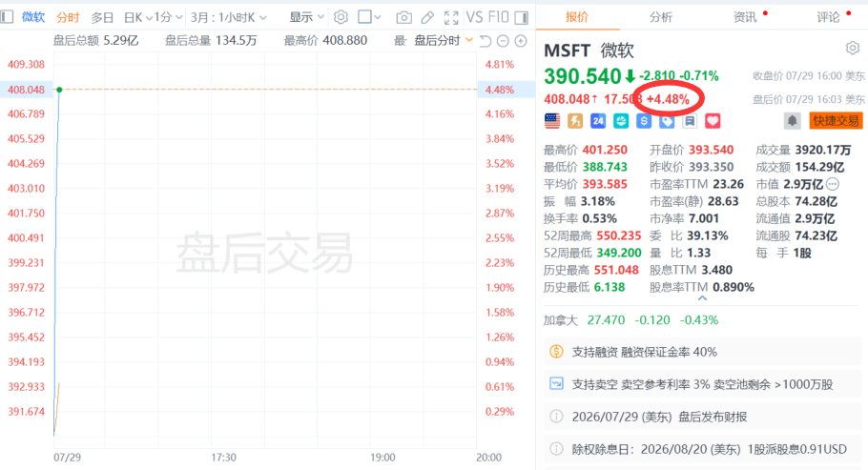Click the 52周最高 550.235 value
Screen dimensions: 868x470
(x=619, y=235)
